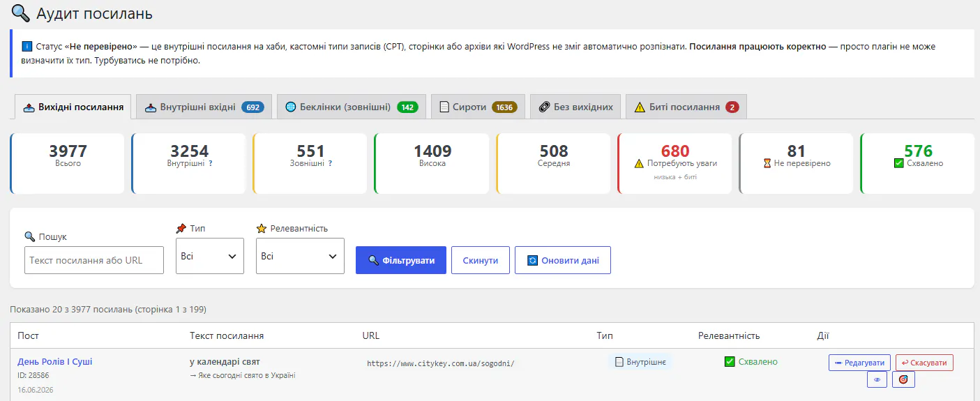Switch to the Сироти tab
Screen dimensions: 980x401
(x=478, y=107)
